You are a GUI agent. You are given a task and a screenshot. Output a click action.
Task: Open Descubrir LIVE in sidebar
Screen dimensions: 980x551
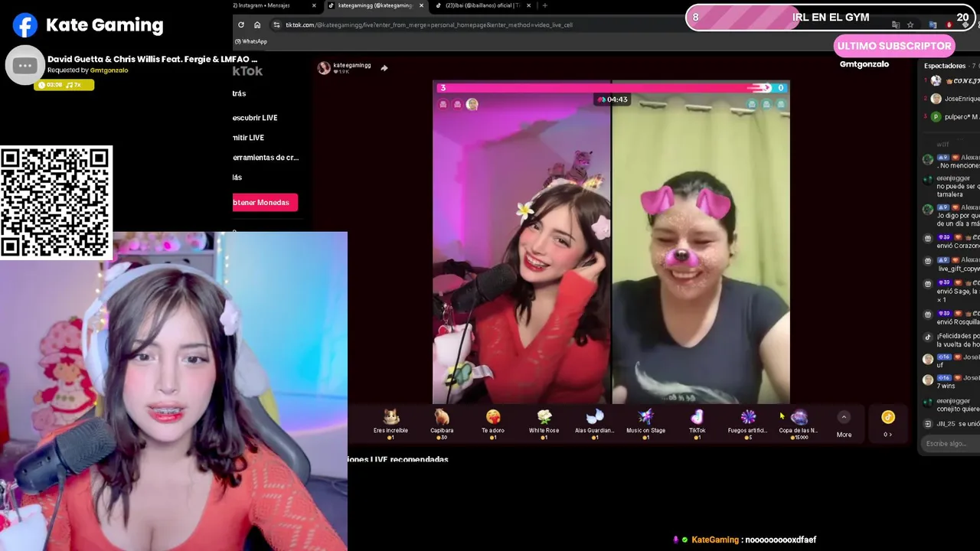pyautogui.click(x=255, y=118)
